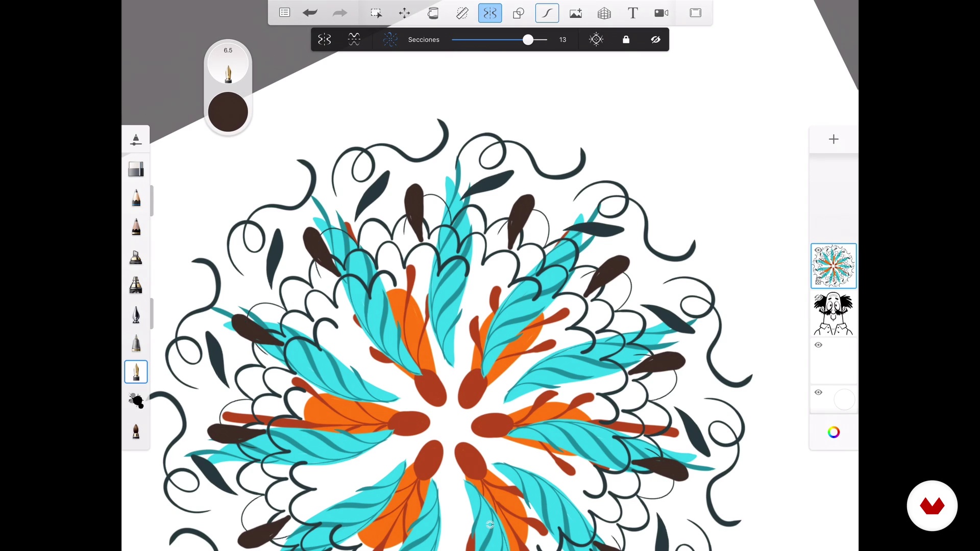Toggle fullscreen UI with the frame icon
The image size is (980, 551).
coord(696,13)
